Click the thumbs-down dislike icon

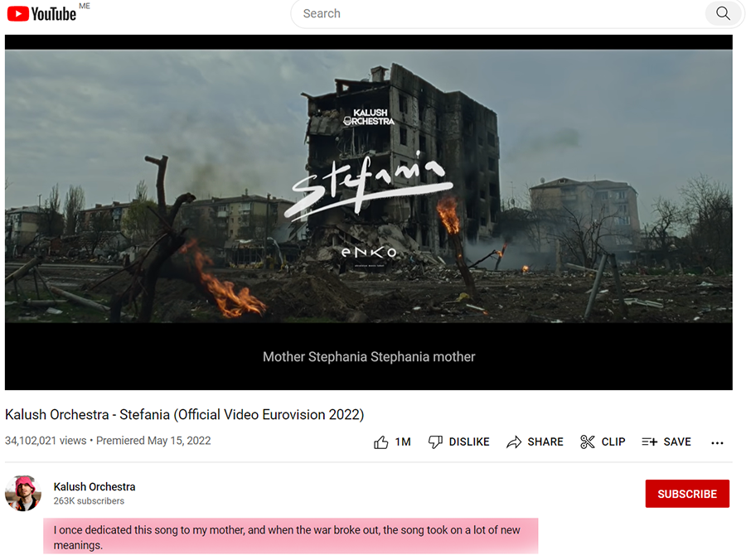pyautogui.click(x=435, y=442)
